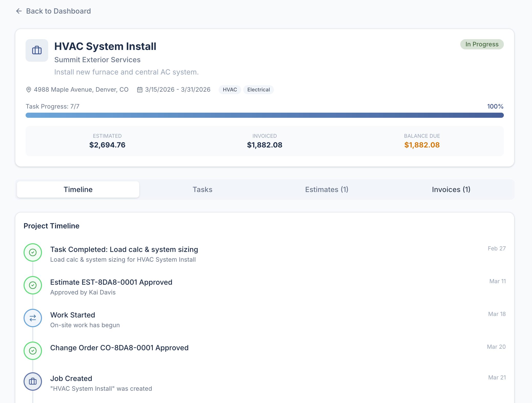The image size is (532, 403).
Task: Click check icon for Estimate Approved event
Action: coord(33,285)
